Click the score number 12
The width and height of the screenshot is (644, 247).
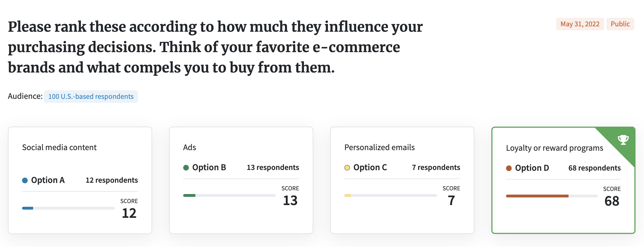coord(129,213)
